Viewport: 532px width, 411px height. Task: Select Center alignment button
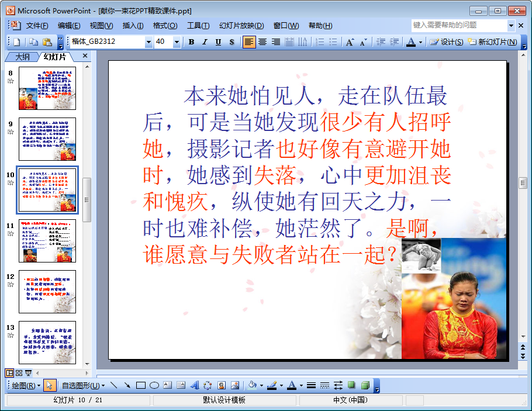262,42
